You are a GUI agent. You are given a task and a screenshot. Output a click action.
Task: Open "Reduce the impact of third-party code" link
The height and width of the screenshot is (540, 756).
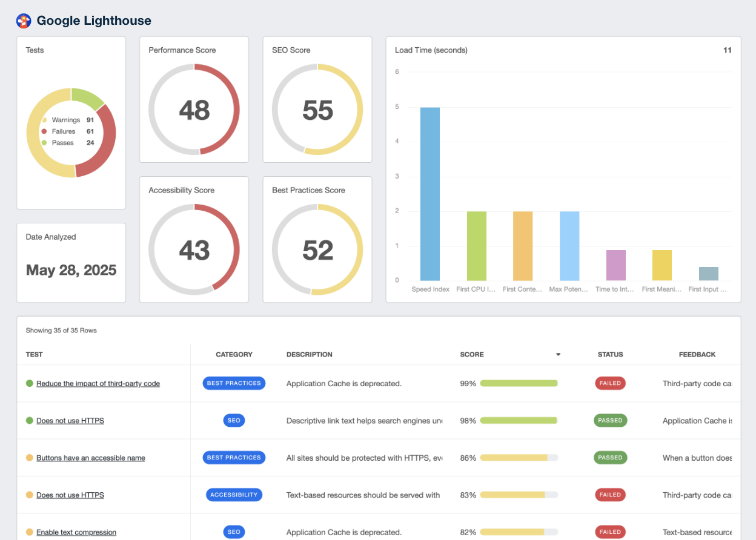pyautogui.click(x=98, y=384)
